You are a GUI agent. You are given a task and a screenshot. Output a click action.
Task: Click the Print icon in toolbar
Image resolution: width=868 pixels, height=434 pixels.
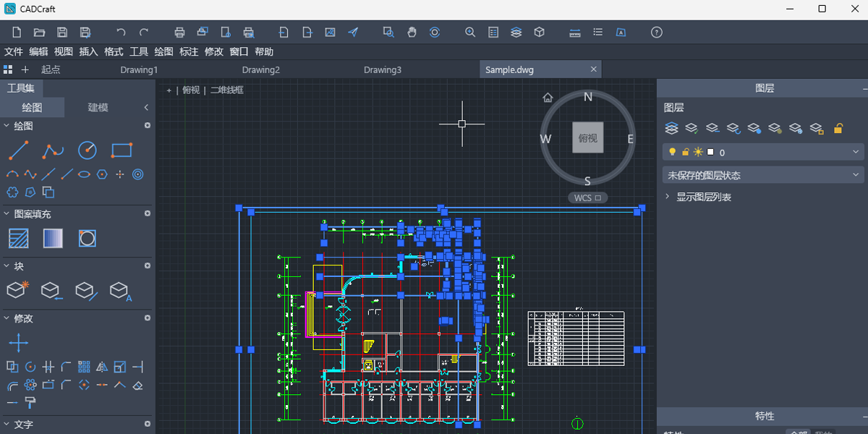(180, 32)
